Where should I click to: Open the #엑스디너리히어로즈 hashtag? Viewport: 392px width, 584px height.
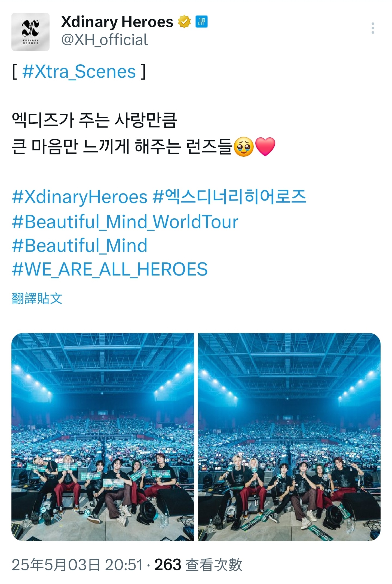(x=229, y=196)
